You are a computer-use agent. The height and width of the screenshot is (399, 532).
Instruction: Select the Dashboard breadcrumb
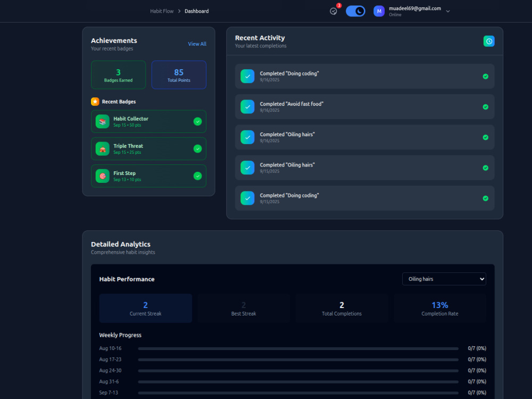[x=196, y=11]
